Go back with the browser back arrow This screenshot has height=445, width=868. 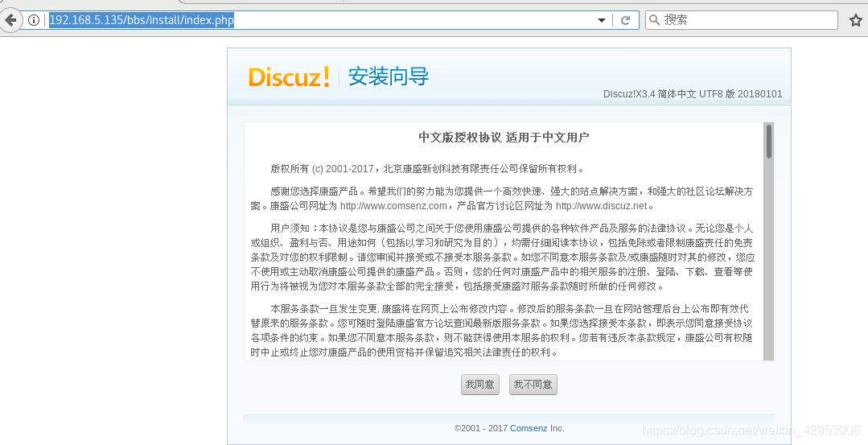10,20
